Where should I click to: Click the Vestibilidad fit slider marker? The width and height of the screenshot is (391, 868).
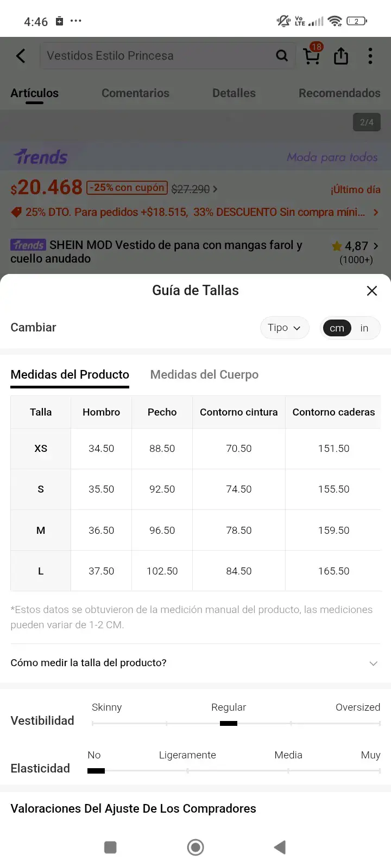pos(229,723)
